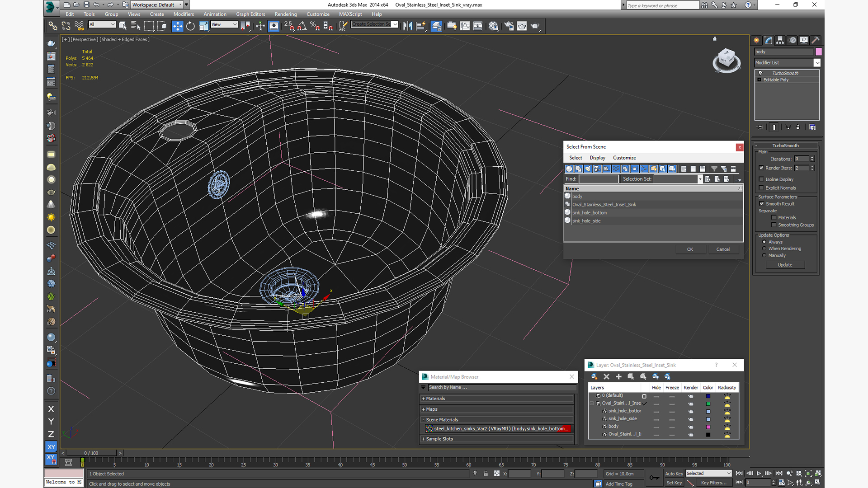Click the TurboSmooth Update button
Viewport: 868px width, 488px height.
[785, 265]
